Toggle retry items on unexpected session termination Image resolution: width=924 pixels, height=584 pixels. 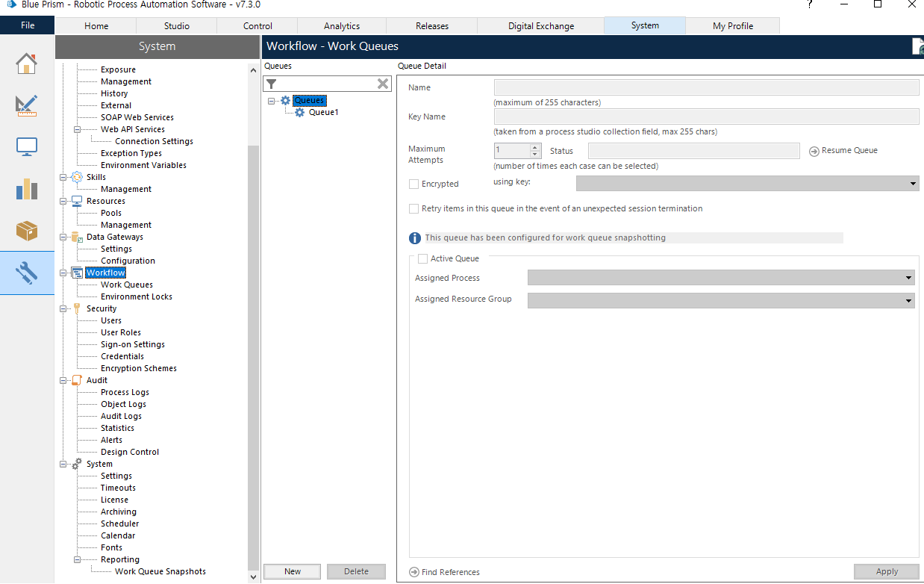pyautogui.click(x=413, y=208)
